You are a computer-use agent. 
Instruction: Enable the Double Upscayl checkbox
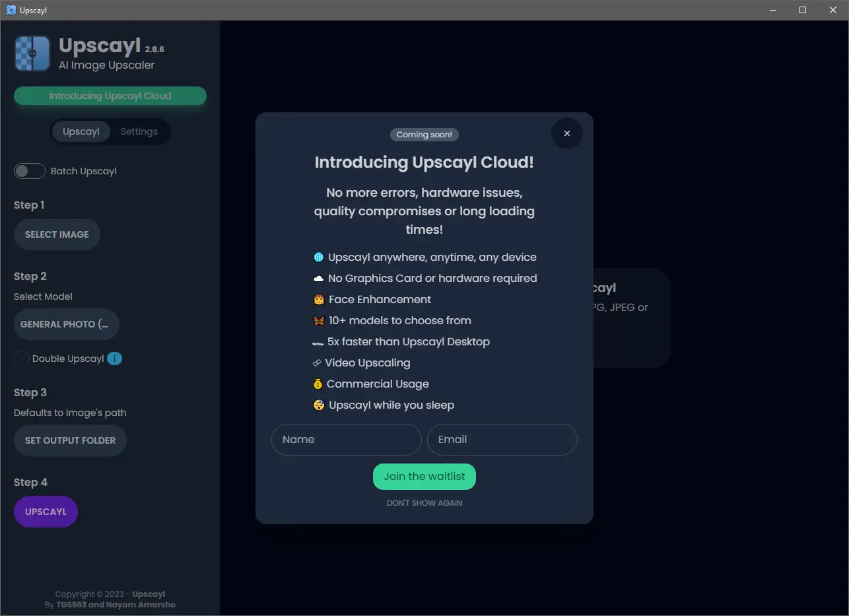[22, 359]
